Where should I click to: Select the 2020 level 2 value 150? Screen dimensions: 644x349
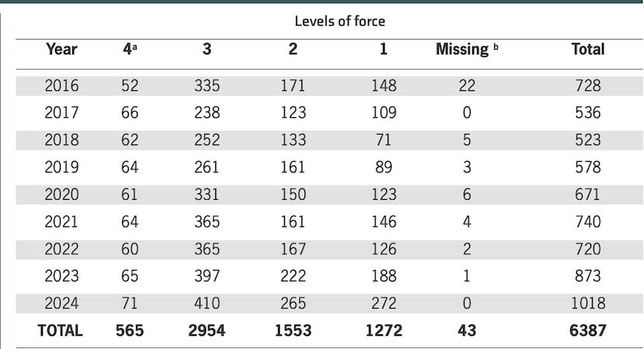[293, 194]
